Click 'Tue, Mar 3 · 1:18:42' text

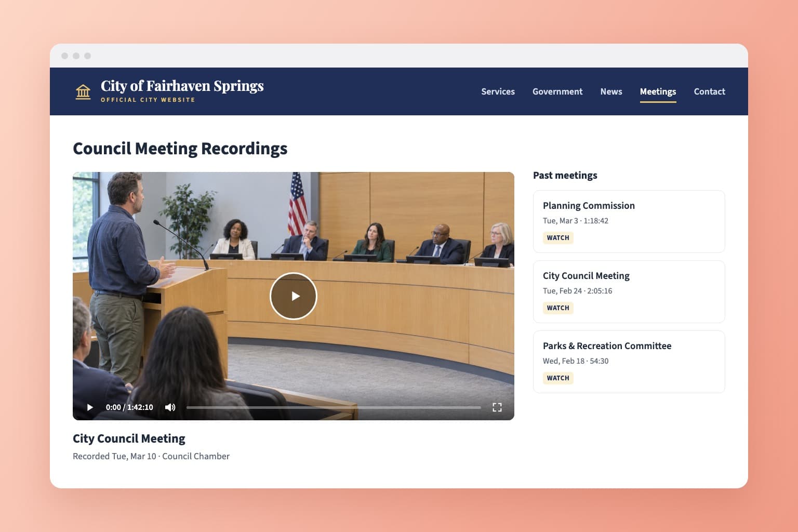(x=576, y=221)
